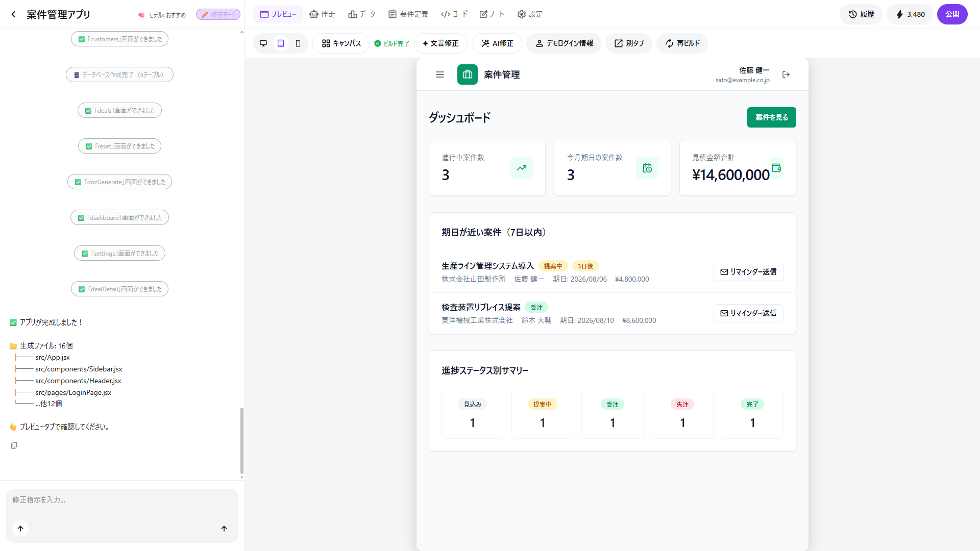The width and height of the screenshot is (980, 551).
Task: Click the sato@example.co.jp user email
Action: tap(742, 80)
